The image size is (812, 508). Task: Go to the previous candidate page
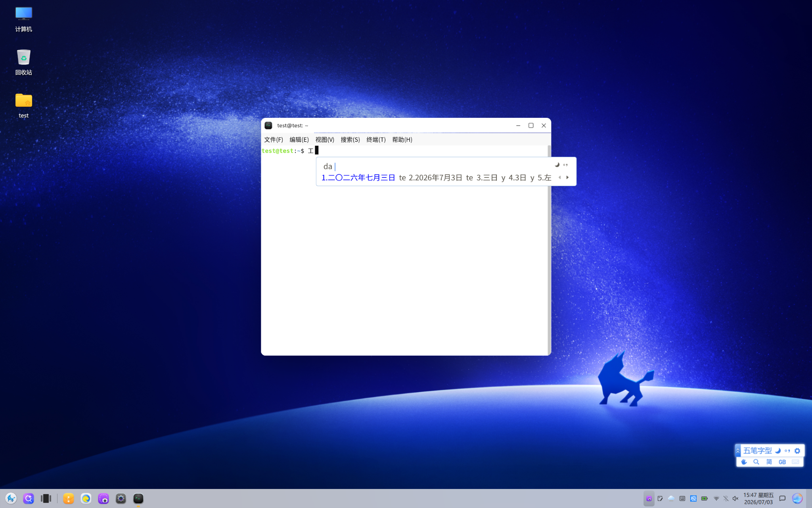[x=559, y=177]
